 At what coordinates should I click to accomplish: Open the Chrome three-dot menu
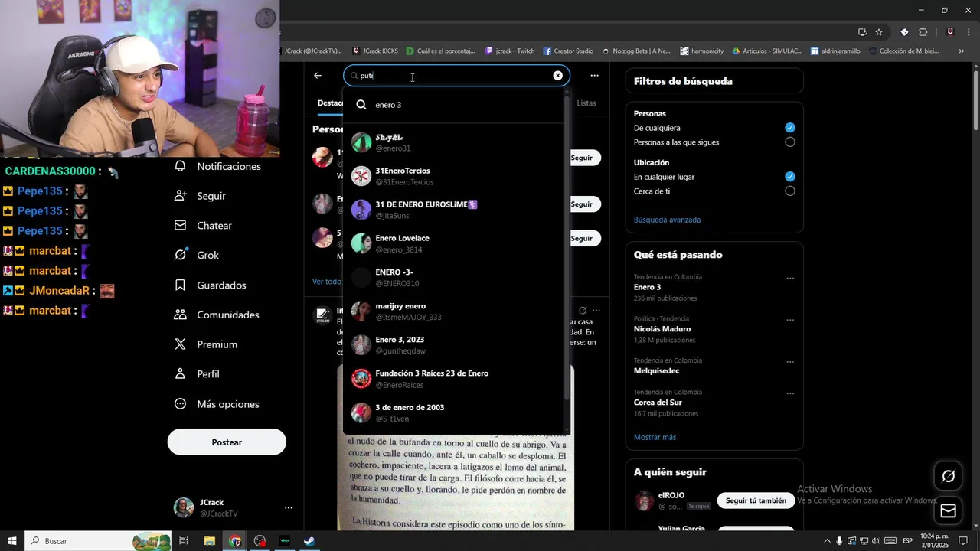[968, 32]
